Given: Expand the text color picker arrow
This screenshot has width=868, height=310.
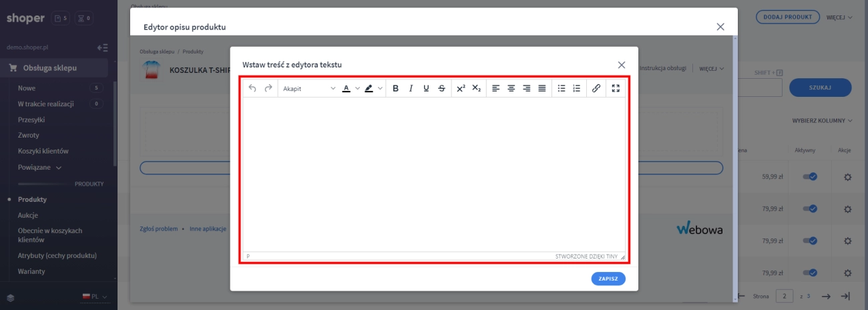Looking at the screenshot, I should (x=357, y=88).
